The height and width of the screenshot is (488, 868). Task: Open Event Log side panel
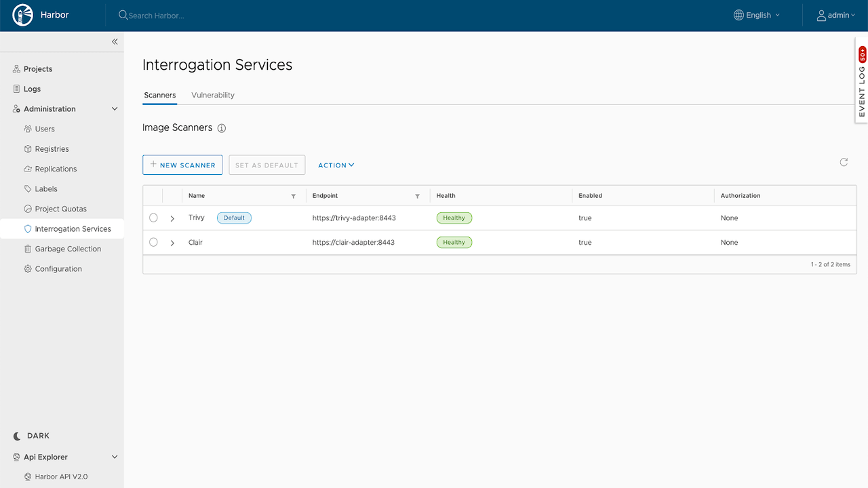[862, 81]
